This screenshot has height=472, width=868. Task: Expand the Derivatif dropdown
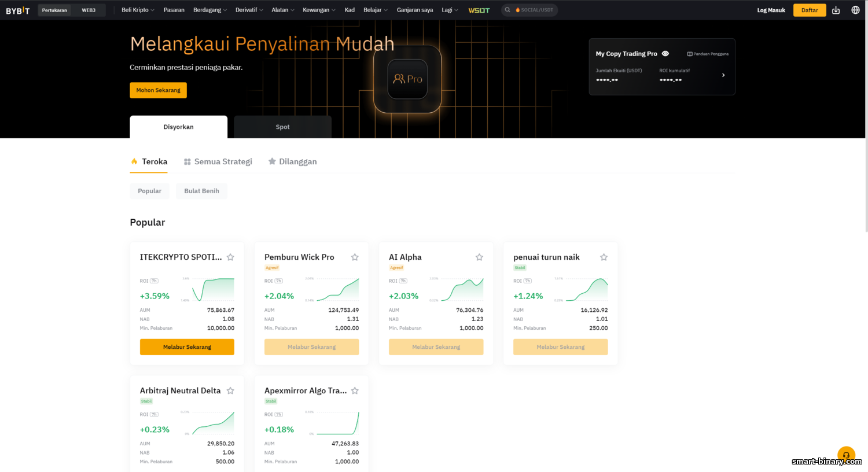(249, 10)
